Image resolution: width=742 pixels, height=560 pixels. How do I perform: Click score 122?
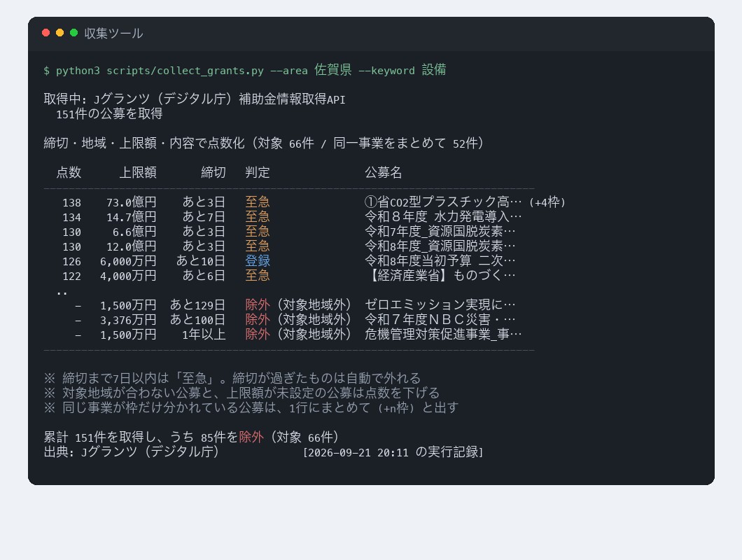point(72,276)
